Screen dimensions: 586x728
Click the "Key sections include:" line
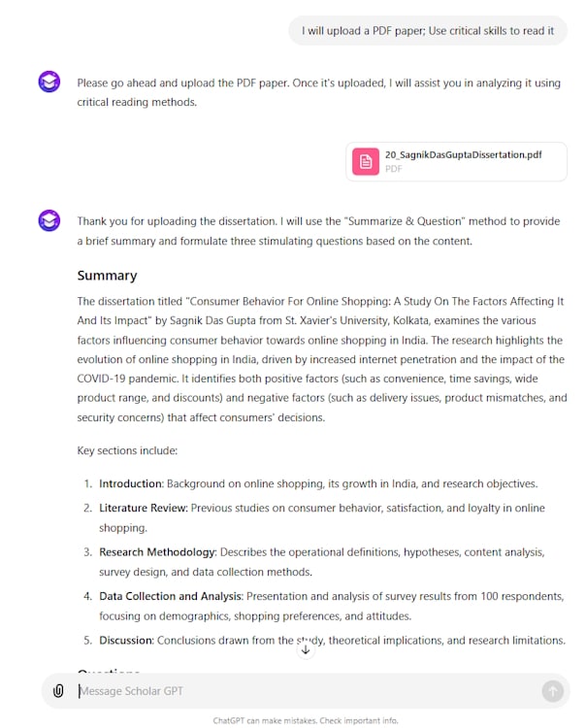[127, 450]
